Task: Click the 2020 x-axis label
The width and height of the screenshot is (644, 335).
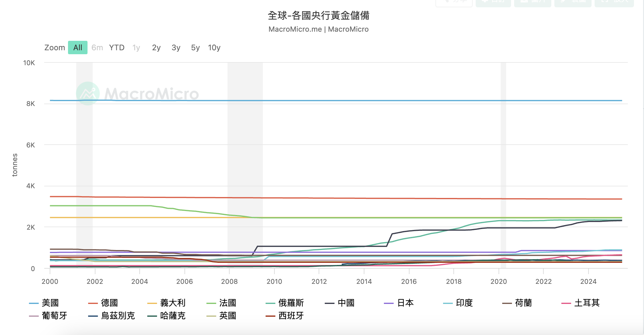Action: pyautogui.click(x=499, y=281)
